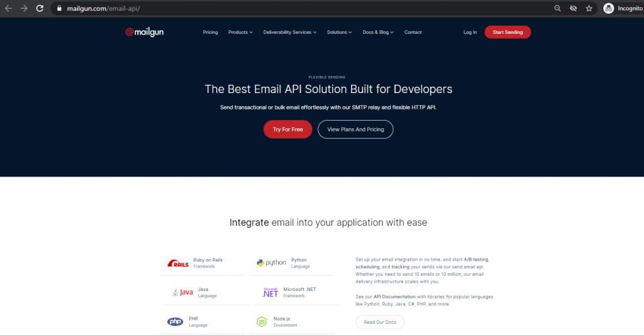
Task: Click the Try For Free button
Action: [288, 129]
